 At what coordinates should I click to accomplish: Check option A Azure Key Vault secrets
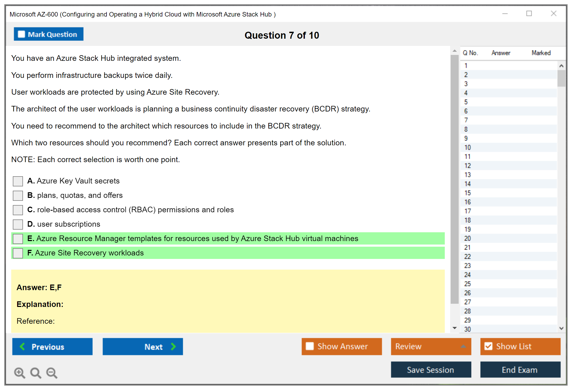pyautogui.click(x=18, y=181)
